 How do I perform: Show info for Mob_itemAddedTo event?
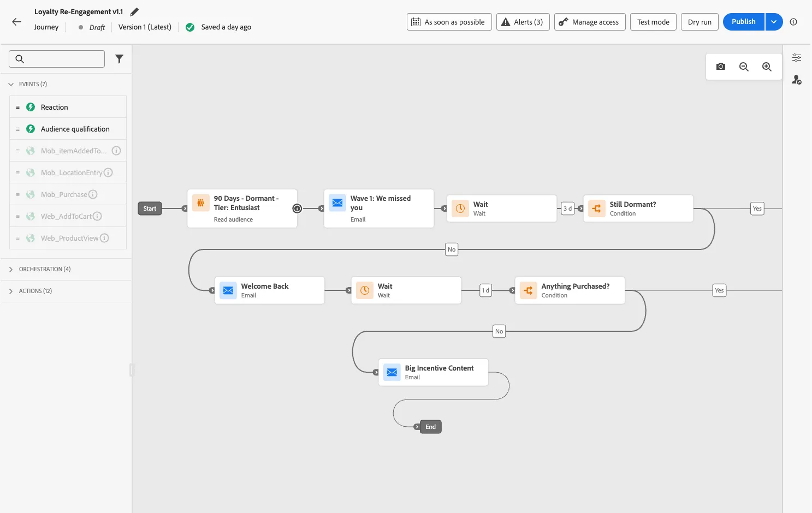[116, 151]
